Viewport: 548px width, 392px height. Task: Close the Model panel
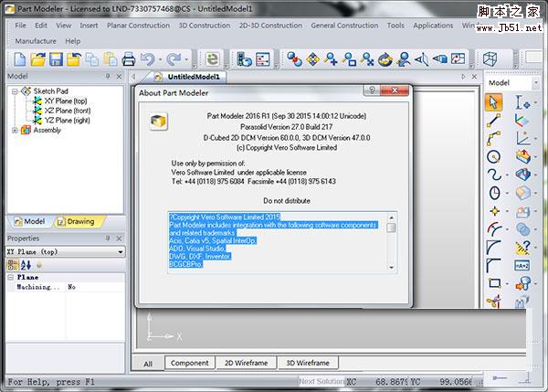pos(119,76)
